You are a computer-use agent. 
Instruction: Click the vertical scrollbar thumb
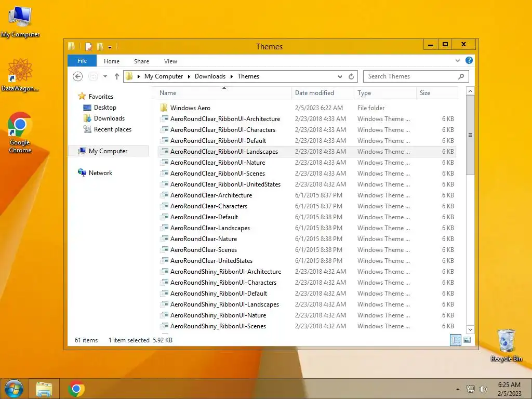point(470,135)
